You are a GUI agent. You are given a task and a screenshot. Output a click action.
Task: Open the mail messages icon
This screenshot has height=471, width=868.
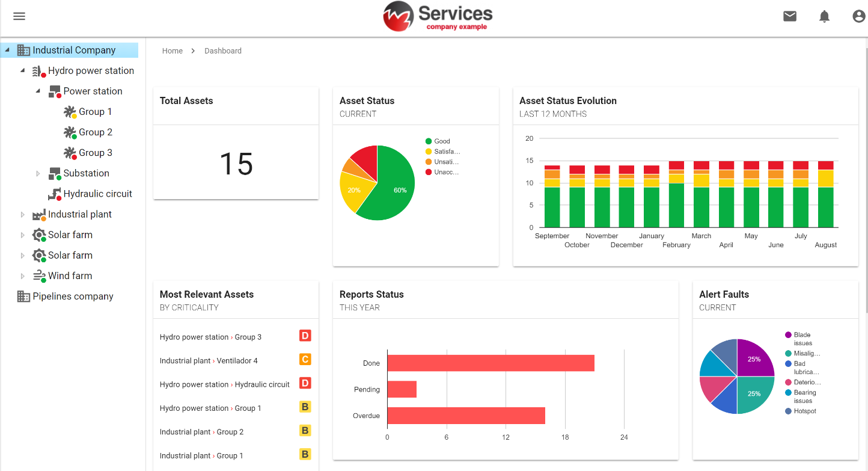[790, 16]
